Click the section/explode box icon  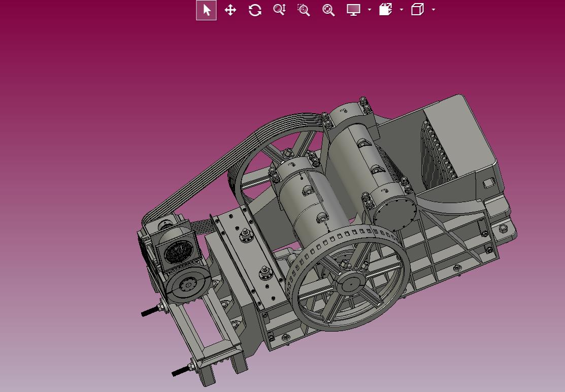pos(385,10)
